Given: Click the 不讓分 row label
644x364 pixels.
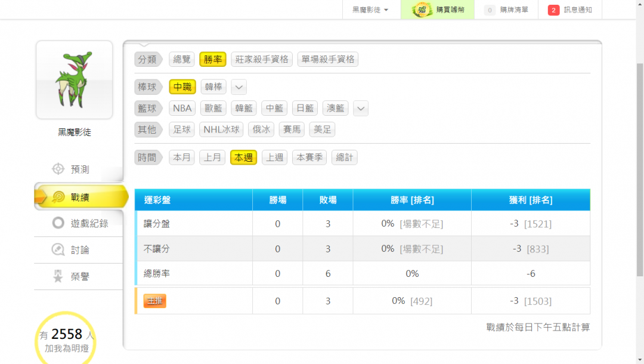Looking at the screenshot, I should pos(156,249).
